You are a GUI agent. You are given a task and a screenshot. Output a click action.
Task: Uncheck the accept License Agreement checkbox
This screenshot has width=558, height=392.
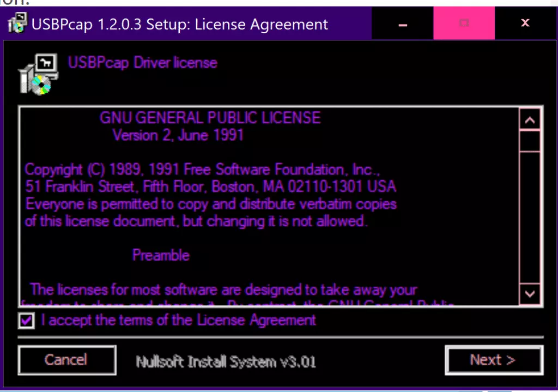click(26, 321)
